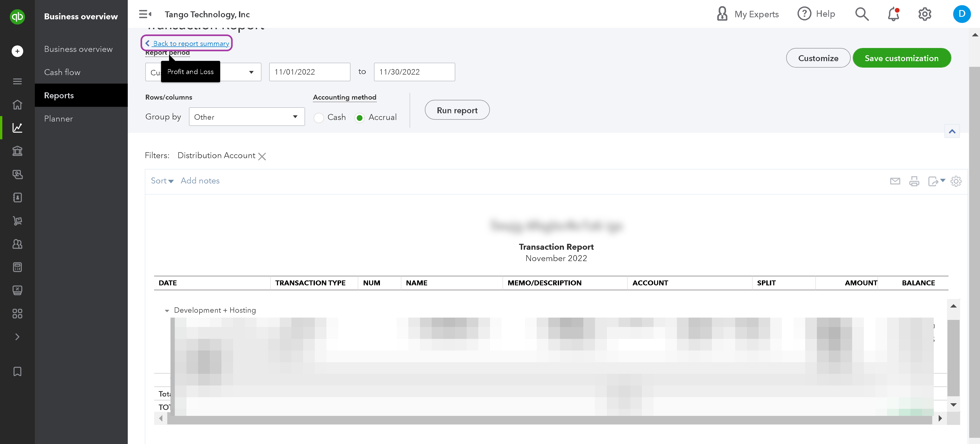Image resolution: width=980 pixels, height=444 pixels.
Task: Click the plus New button in sidebar
Action: (17, 51)
